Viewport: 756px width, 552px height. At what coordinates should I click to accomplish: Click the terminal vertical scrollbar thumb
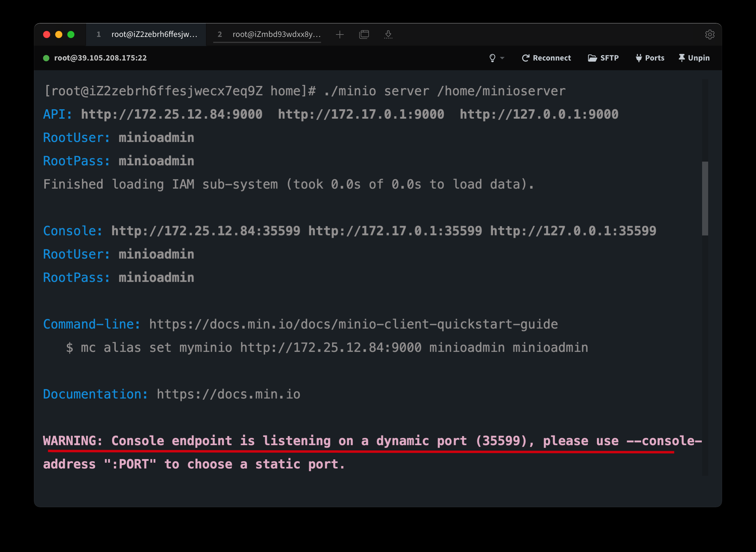pos(705,198)
